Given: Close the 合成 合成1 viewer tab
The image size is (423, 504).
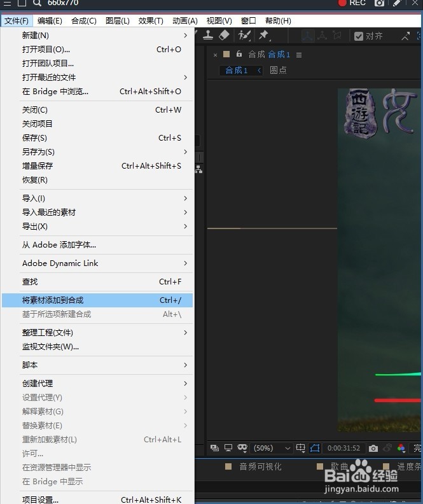Looking at the screenshot, I should [215, 55].
